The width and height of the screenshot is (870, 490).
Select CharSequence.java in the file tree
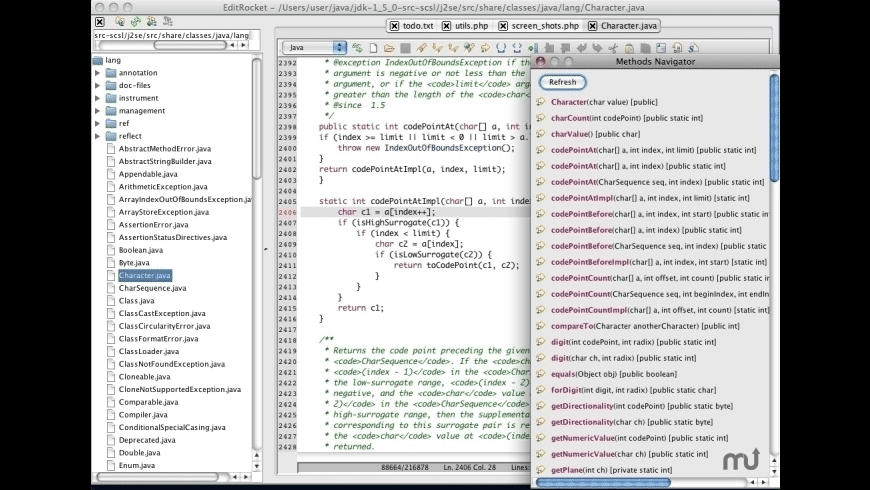[153, 288]
